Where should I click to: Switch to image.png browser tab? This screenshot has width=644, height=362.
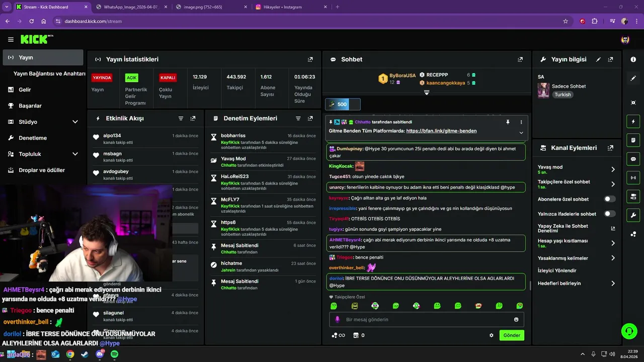210,7
